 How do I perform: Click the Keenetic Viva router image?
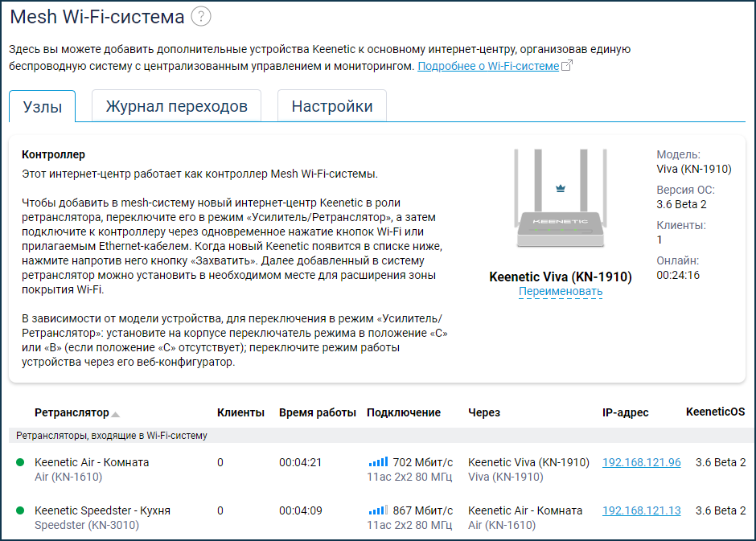561,198
